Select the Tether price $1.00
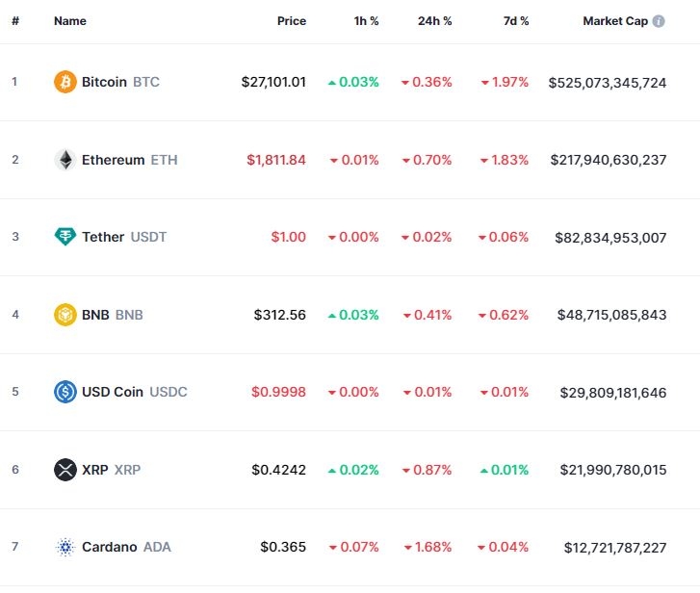The width and height of the screenshot is (700, 593). pos(288,237)
